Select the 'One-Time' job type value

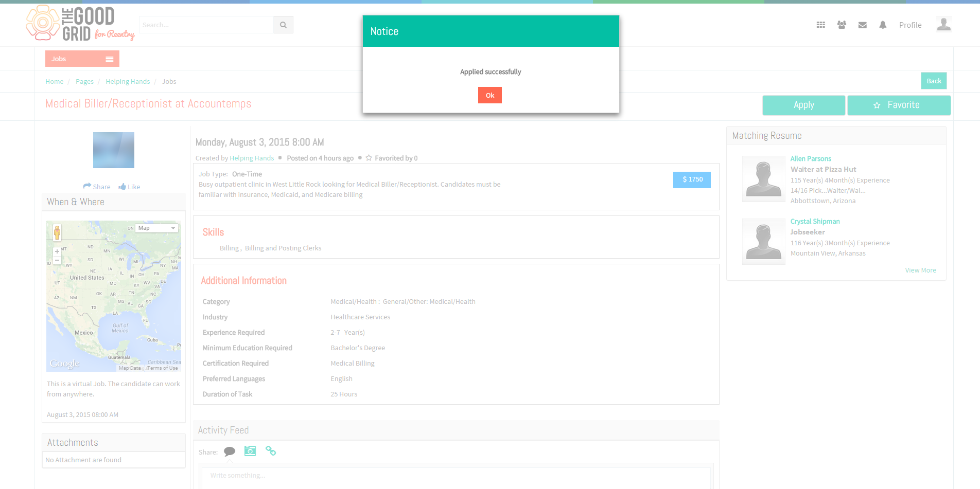pyautogui.click(x=247, y=174)
